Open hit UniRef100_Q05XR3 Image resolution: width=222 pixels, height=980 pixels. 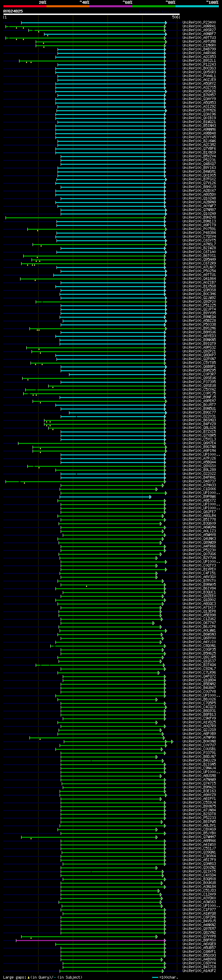pyautogui.click(x=199, y=72)
